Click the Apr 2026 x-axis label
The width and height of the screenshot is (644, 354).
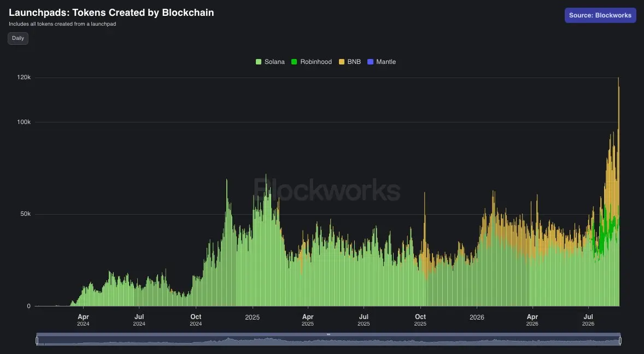pyautogui.click(x=532, y=320)
